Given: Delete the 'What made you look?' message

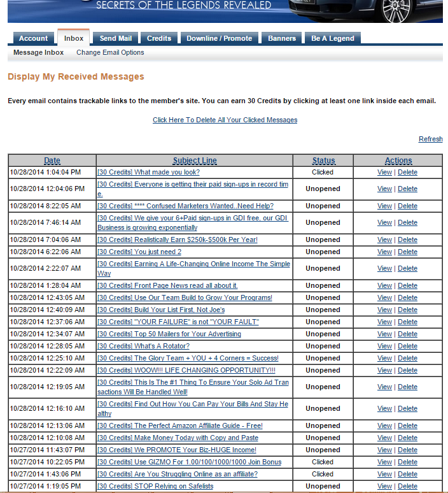Looking at the screenshot, I should pyautogui.click(x=407, y=173).
